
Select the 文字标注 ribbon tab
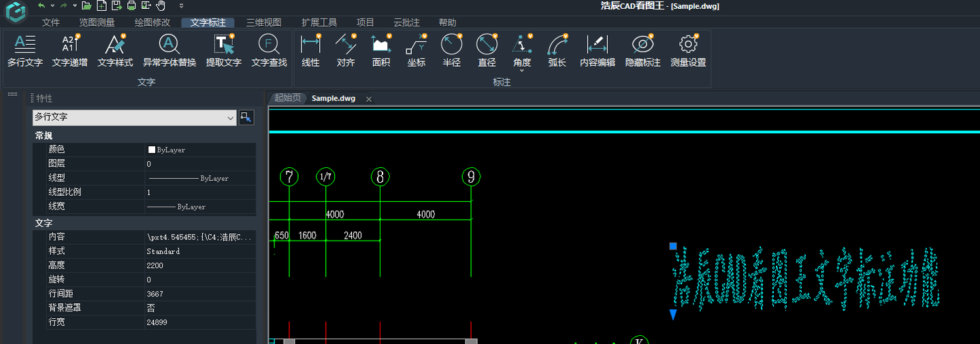click(208, 22)
